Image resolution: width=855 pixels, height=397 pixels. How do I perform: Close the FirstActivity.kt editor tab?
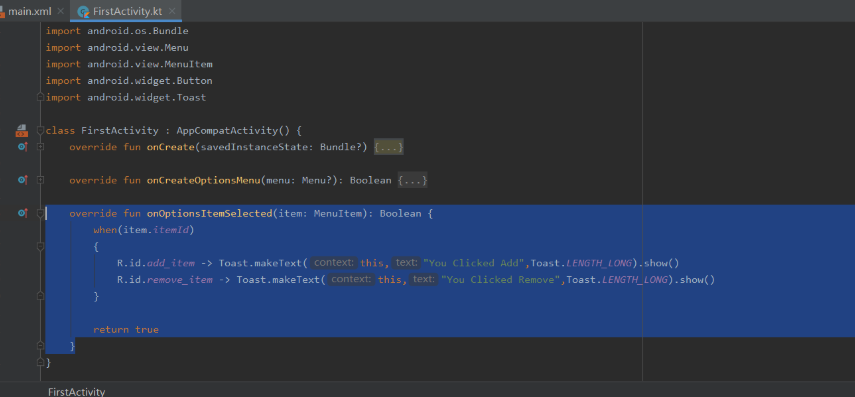pos(172,11)
